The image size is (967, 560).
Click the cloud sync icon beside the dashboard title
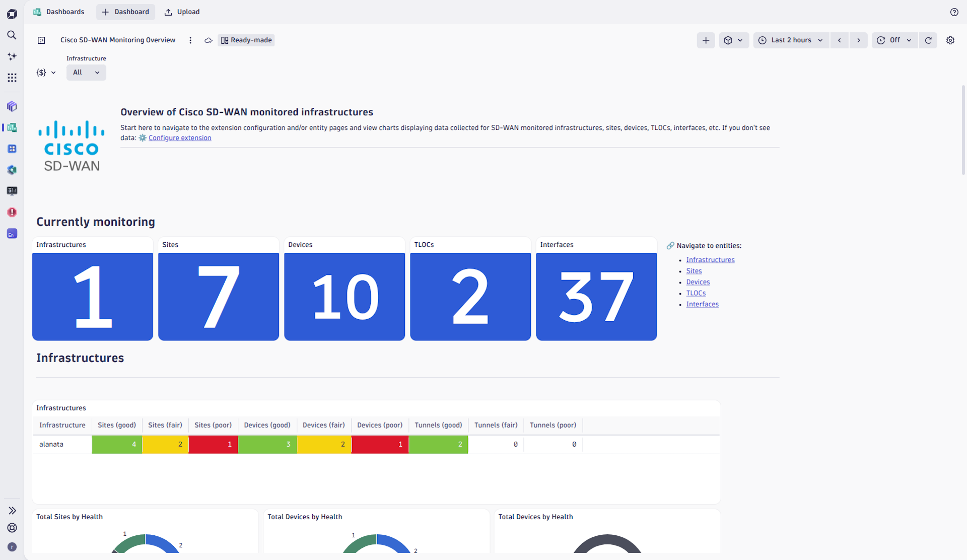click(208, 40)
